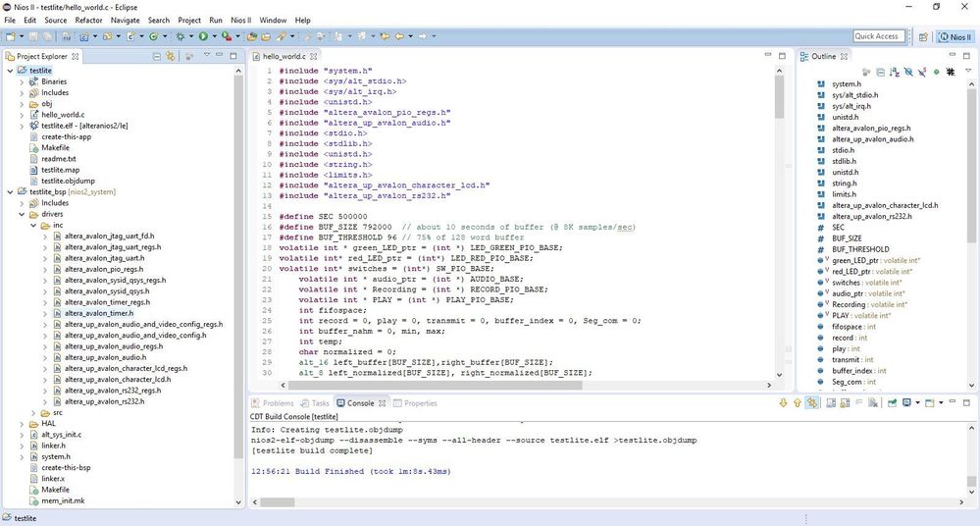Collapse the drivers folder

pyautogui.click(x=22, y=214)
